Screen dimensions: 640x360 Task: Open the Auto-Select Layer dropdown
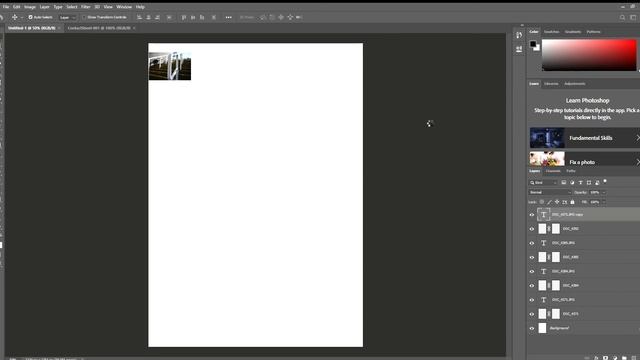point(67,18)
